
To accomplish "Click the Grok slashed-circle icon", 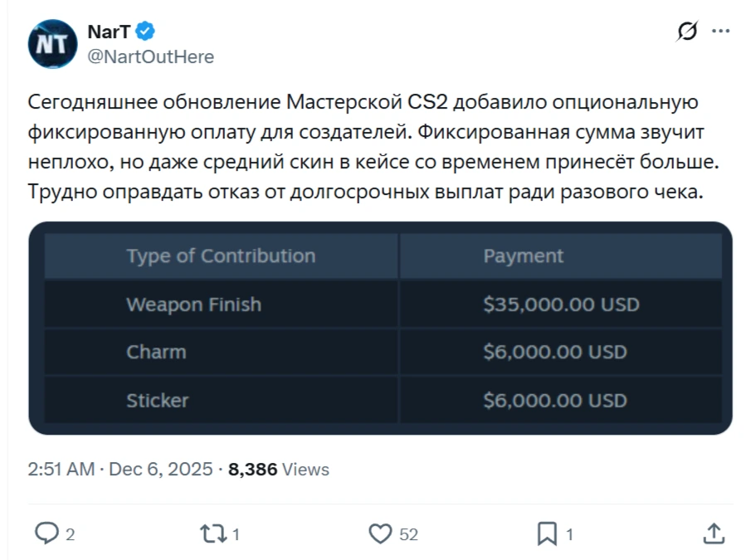I will [687, 32].
